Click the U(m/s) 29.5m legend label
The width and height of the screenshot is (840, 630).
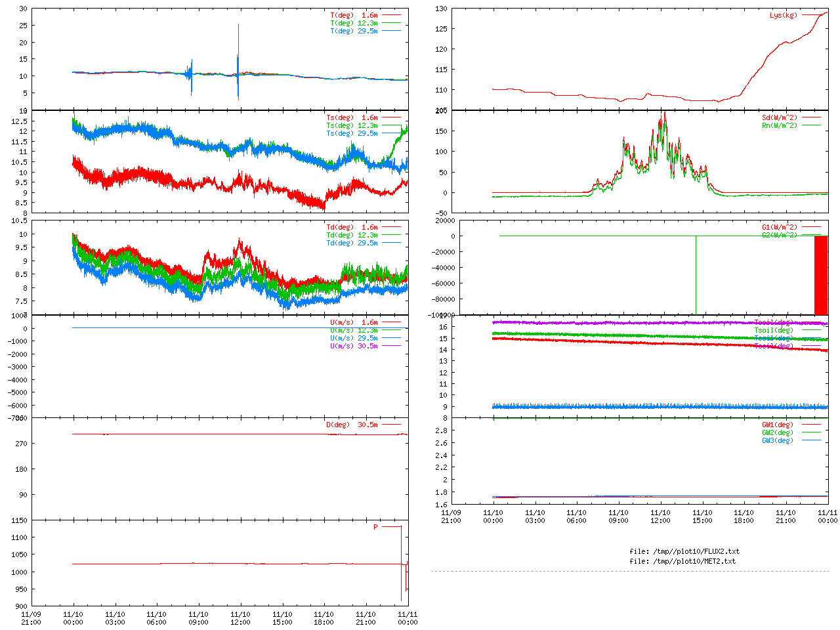point(354,338)
